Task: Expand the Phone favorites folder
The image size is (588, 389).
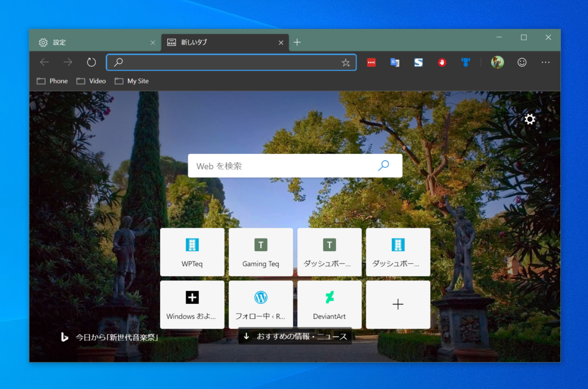Action: 52,81
